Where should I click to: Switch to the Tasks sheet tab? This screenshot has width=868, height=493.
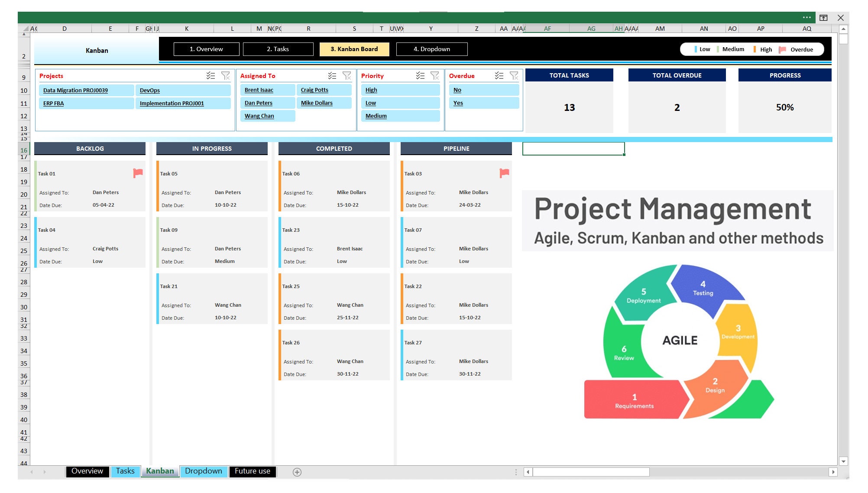tap(125, 471)
